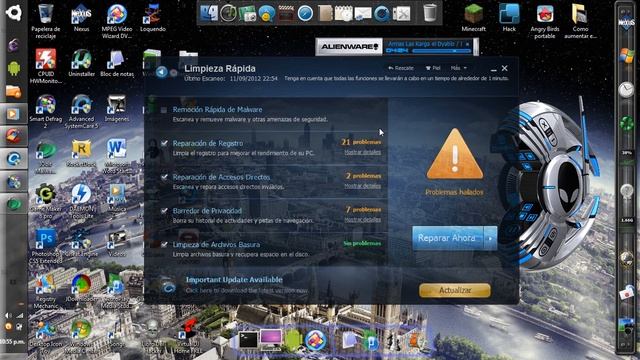The image size is (640, 360).
Task: Uncheck Limpieza de Archivos Basura checkbox
Action: (164, 244)
